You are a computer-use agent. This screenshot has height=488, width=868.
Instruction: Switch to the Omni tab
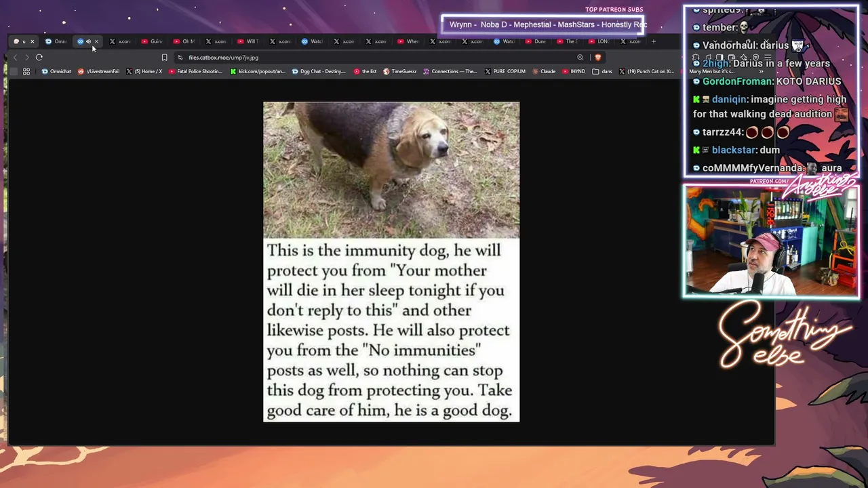[56, 41]
